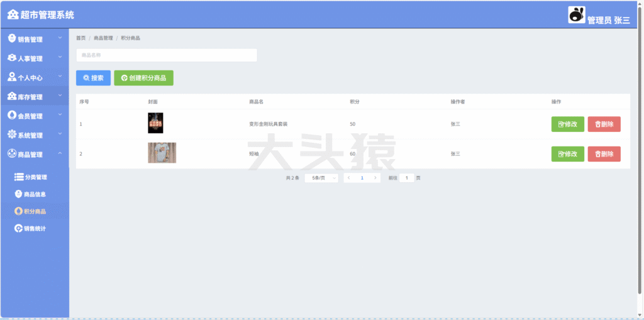Click the 搜索 button
Viewport: 644px width, 320px height.
pyautogui.click(x=93, y=78)
